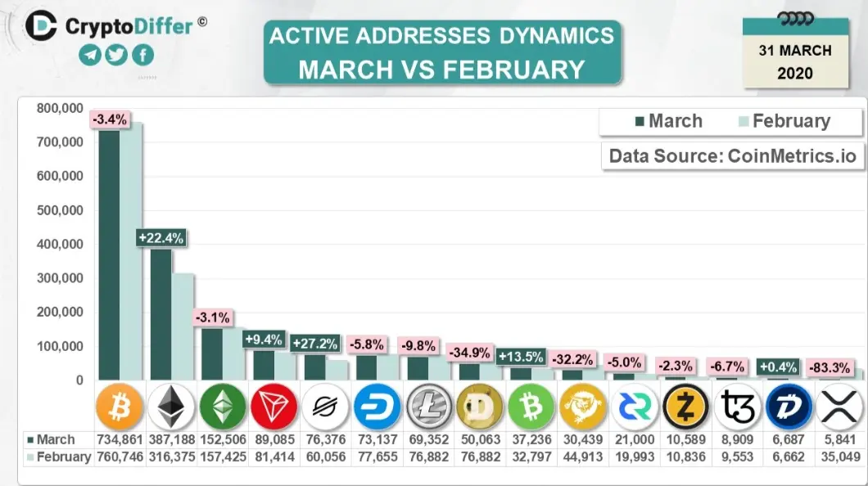
Task: Click the -3.1% change label
Action: [213, 318]
